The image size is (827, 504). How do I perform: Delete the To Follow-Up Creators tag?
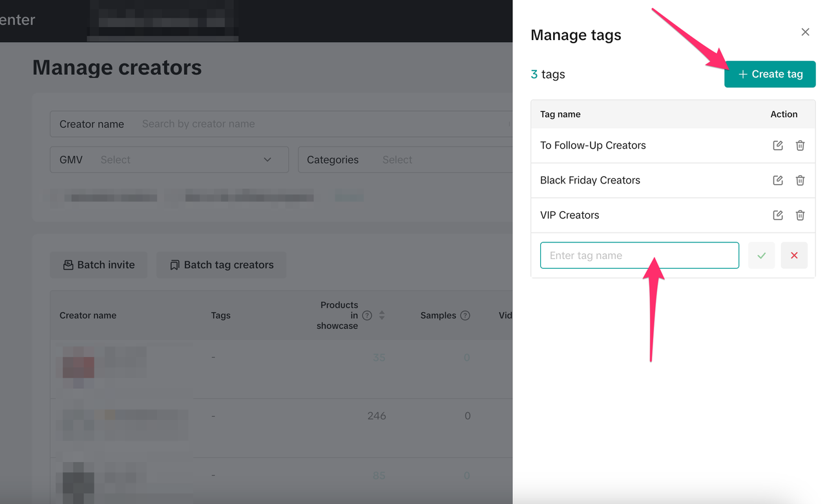point(800,145)
